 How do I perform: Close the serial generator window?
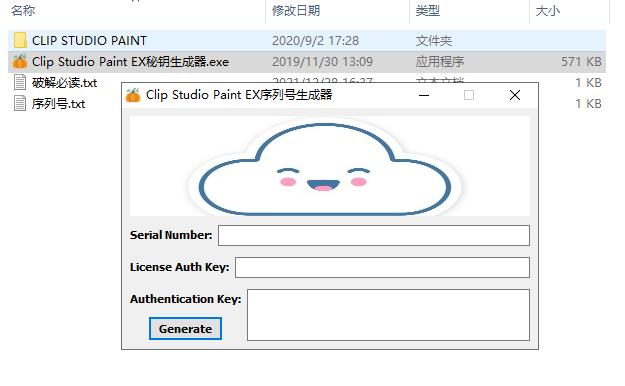click(515, 95)
